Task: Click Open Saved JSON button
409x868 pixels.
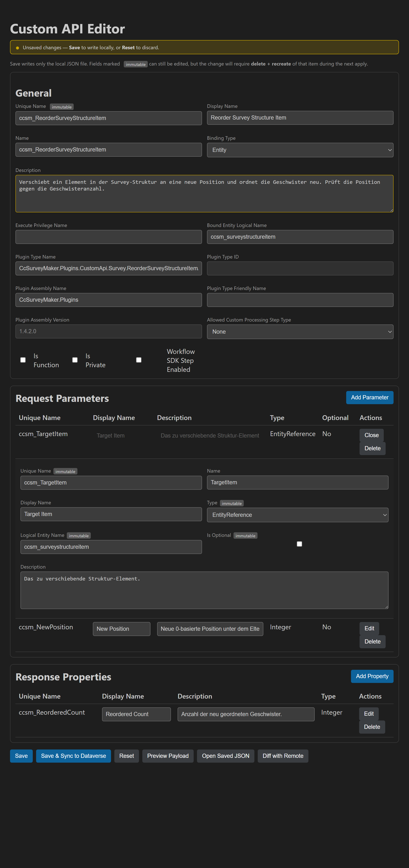Action: point(225,756)
